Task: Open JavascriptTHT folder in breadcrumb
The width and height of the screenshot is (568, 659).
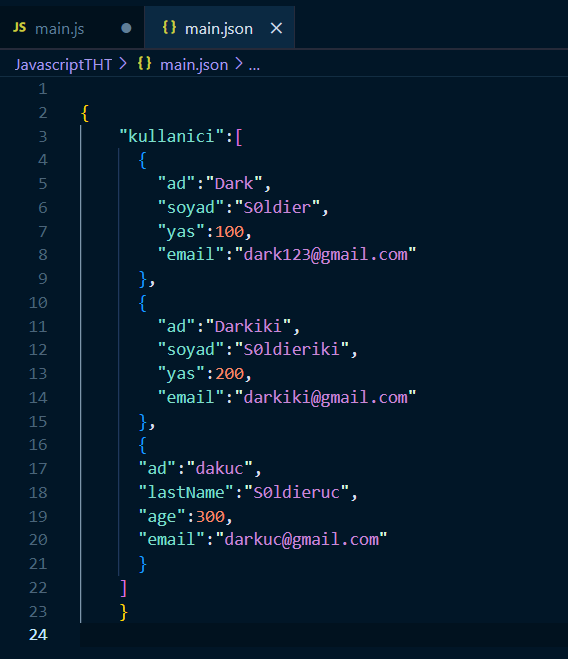Action: pyautogui.click(x=63, y=65)
